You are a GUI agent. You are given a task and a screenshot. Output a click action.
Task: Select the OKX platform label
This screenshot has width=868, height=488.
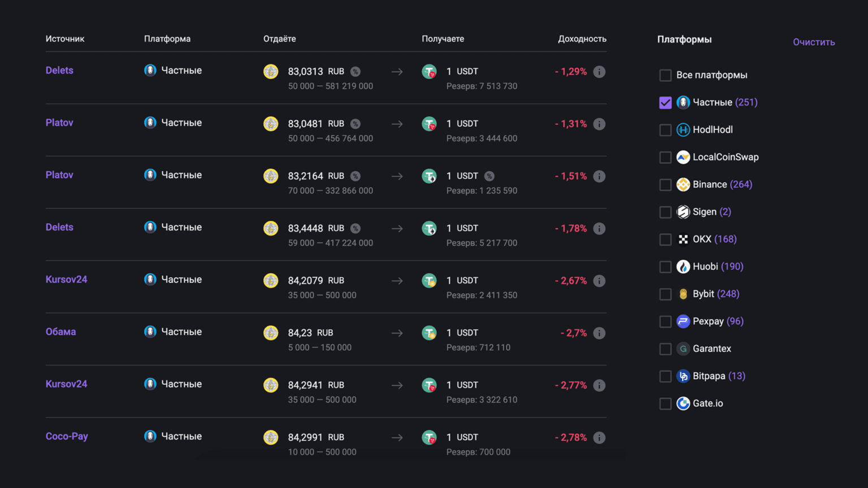[702, 239]
